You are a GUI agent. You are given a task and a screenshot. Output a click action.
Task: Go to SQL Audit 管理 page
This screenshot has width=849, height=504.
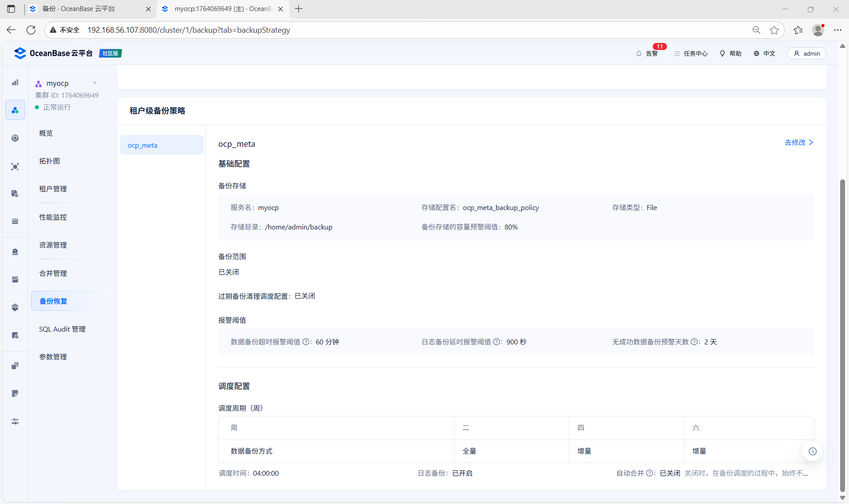(62, 329)
